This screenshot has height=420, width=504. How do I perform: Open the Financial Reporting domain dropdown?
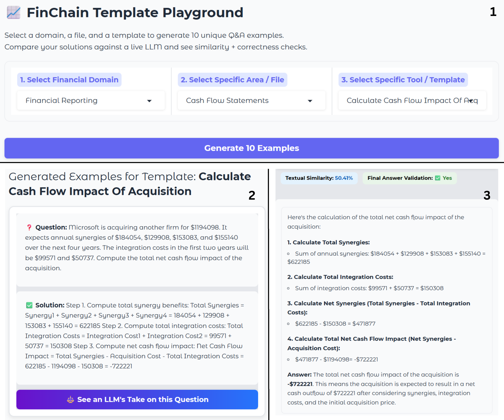point(91,101)
